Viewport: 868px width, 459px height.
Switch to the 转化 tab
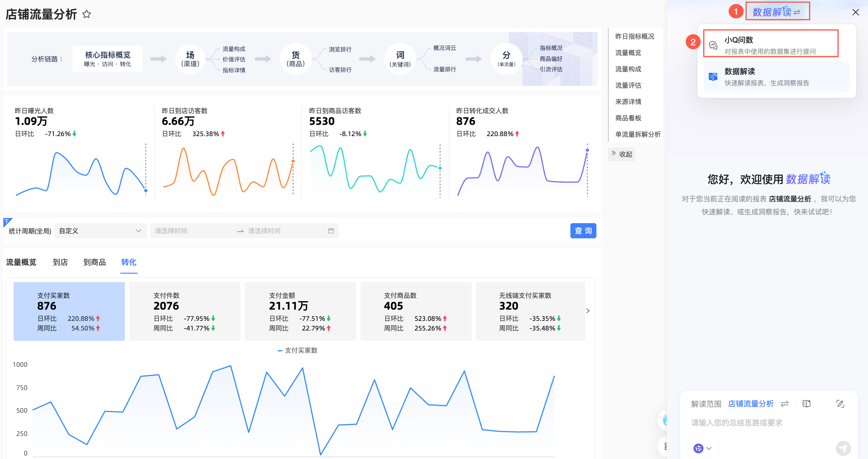tap(128, 262)
